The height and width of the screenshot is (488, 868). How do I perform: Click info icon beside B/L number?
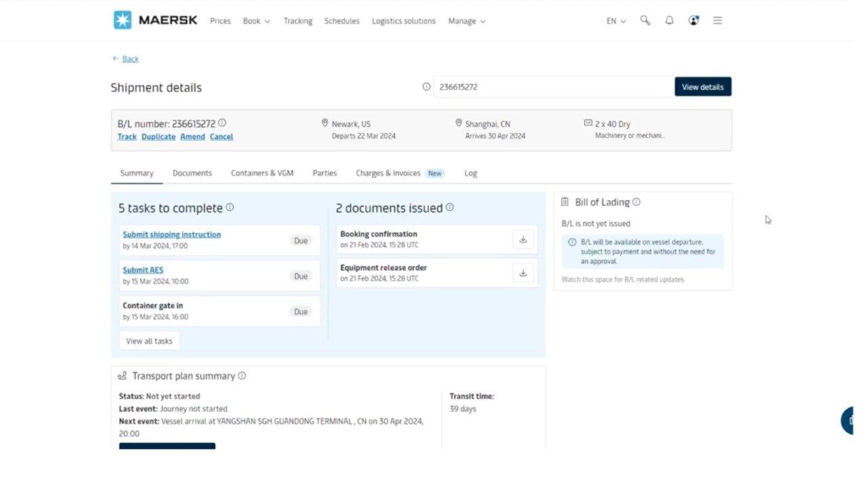tap(222, 123)
